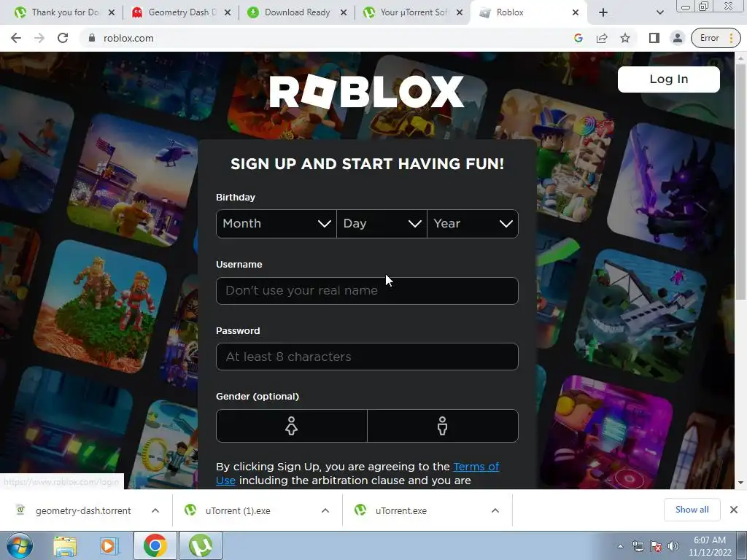
Task: Open a new browser tab
Action: (603, 12)
